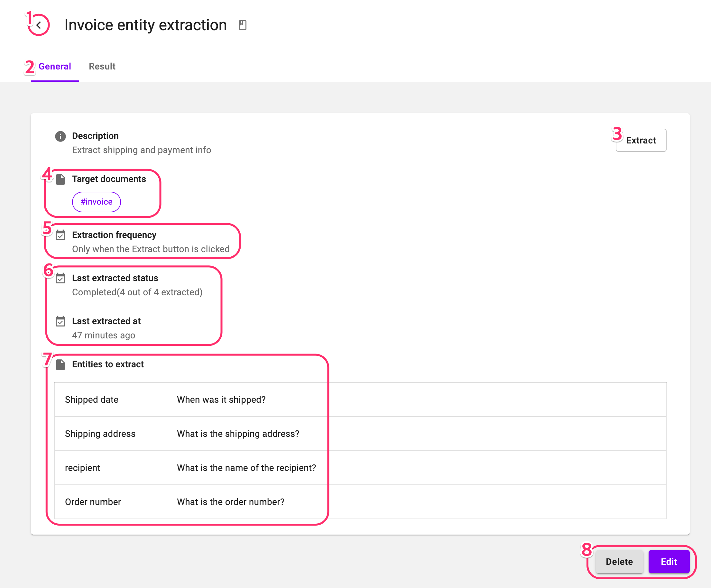This screenshot has height=588, width=711.
Task: Click the purple Edit button
Action: tap(669, 562)
